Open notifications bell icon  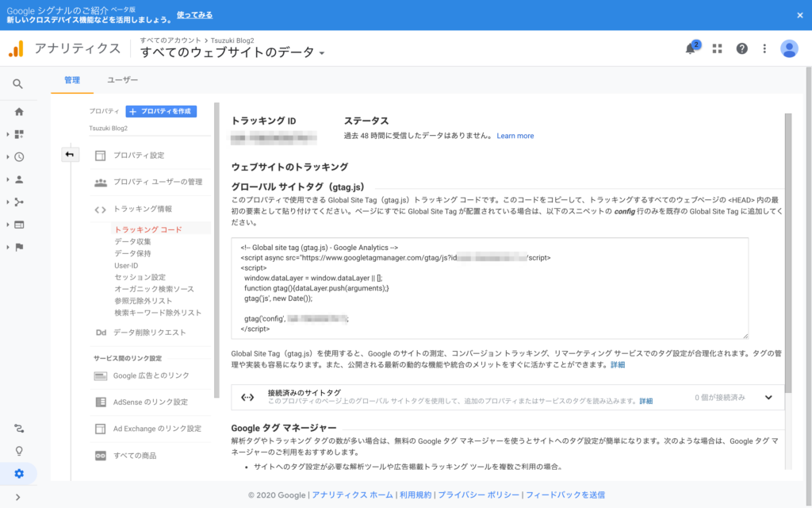click(x=691, y=48)
